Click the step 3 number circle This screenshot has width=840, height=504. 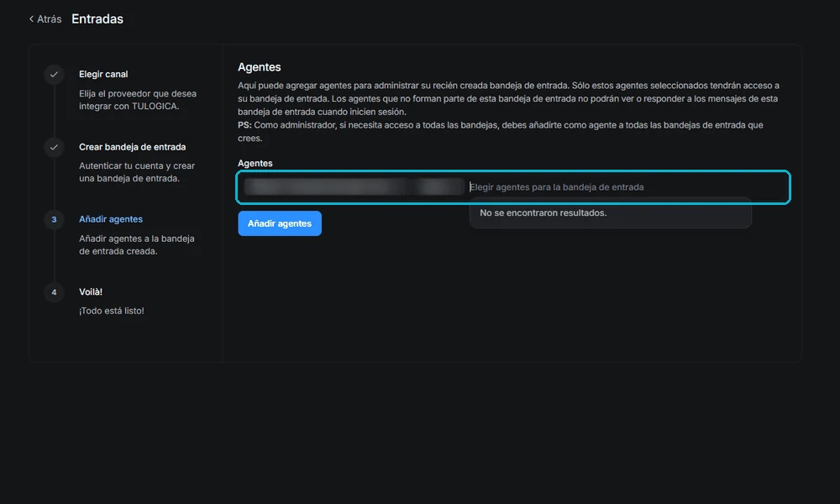point(54,219)
